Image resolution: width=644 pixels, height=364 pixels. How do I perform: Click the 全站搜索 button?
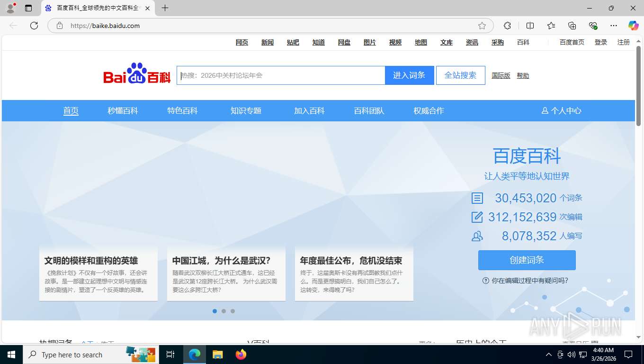click(461, 75)
